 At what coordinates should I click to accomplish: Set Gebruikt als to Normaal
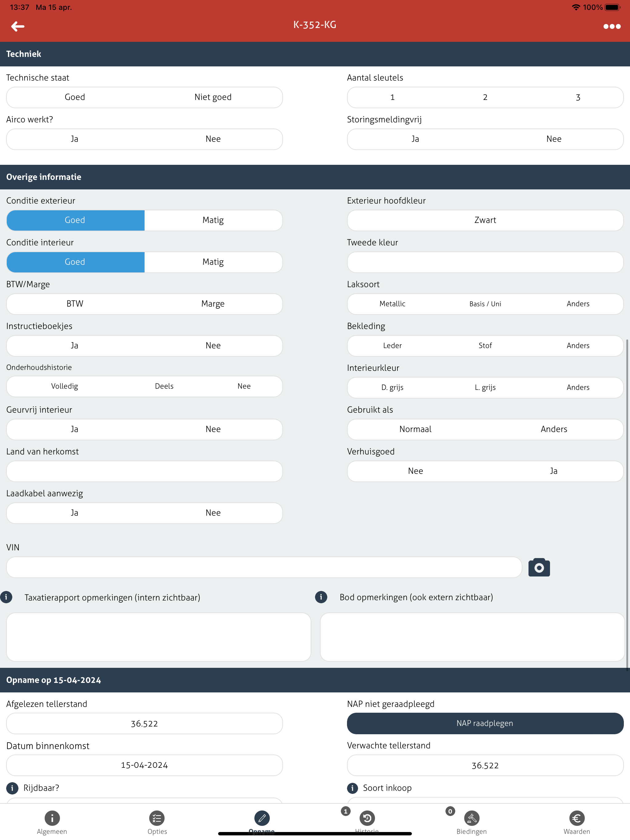coord(416,429)
